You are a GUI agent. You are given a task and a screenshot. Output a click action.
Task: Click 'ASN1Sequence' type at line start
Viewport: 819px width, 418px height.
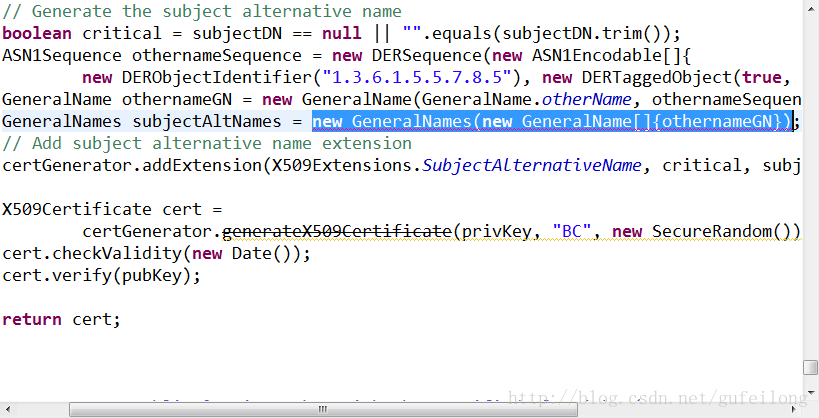click(62, 55)
